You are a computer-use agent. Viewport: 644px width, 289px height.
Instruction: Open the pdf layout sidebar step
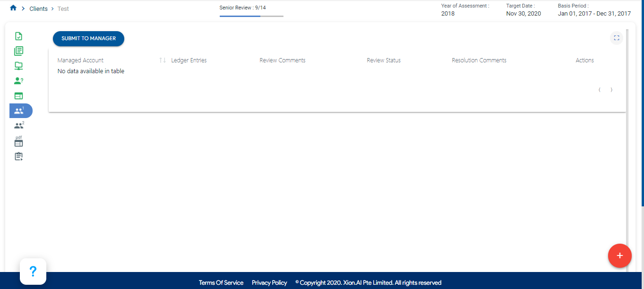[x=19, y=141]
